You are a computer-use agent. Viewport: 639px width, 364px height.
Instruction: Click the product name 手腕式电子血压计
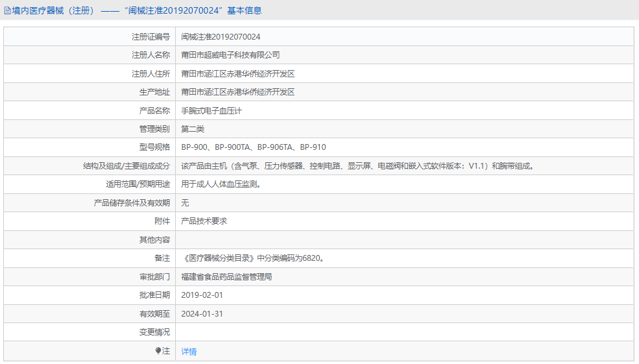coord(211,111)
